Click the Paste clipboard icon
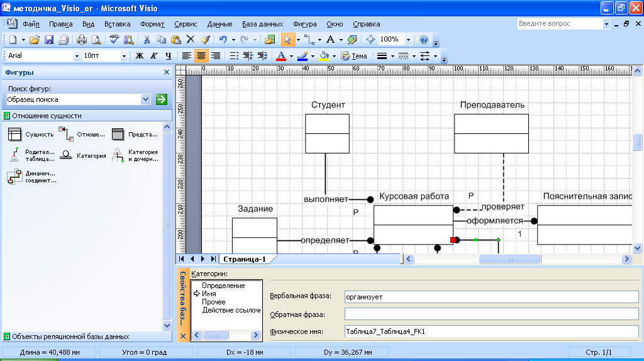This screenshot has width=644, height=361. [x=176, y=40]
